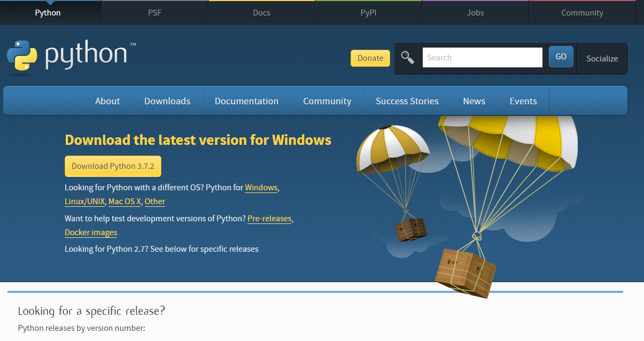Open the Downloads navigation menu
Screen dimensions: 644x341
[167, 101]
